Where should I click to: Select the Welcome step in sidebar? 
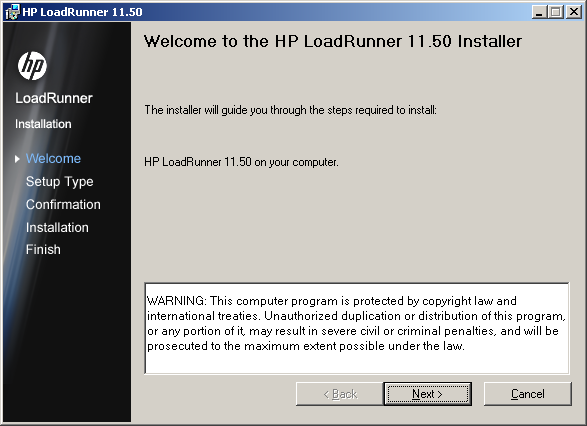[53, 159]
